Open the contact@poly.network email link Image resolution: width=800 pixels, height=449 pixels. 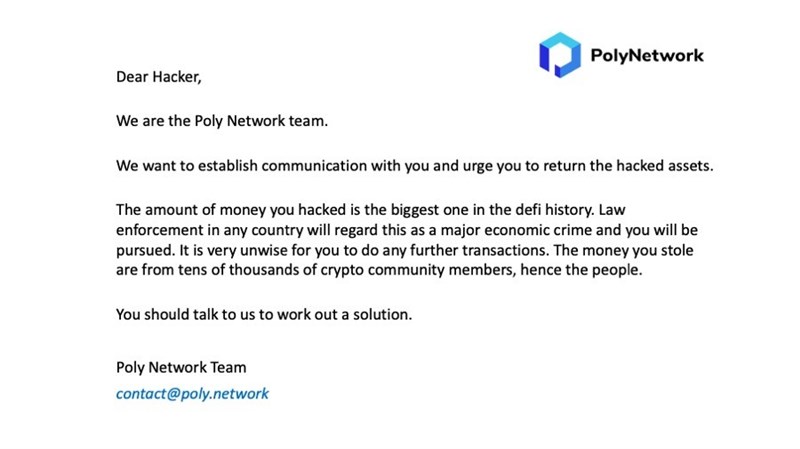click(192, 393)
